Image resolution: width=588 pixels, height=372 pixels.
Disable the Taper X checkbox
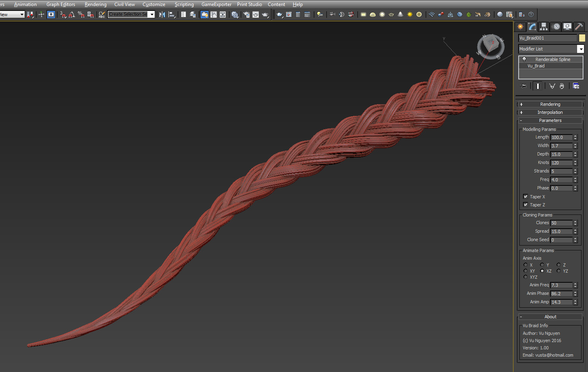525,197
